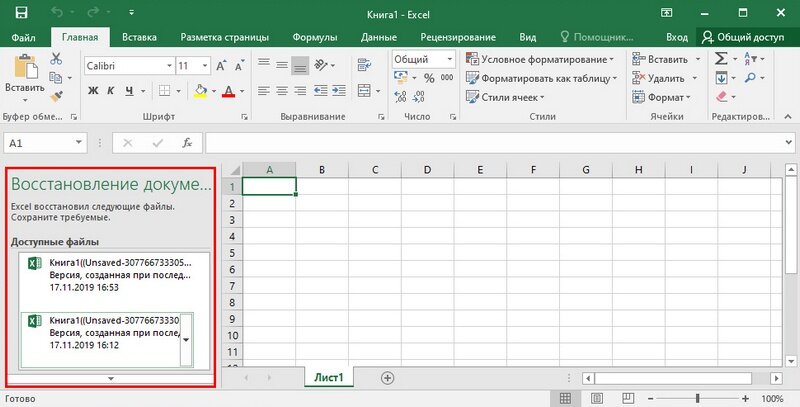Viewport: 800px width, 407px height.
Task: Expand Форматировать как таблицу menu
Action: [x=541, y=78]
